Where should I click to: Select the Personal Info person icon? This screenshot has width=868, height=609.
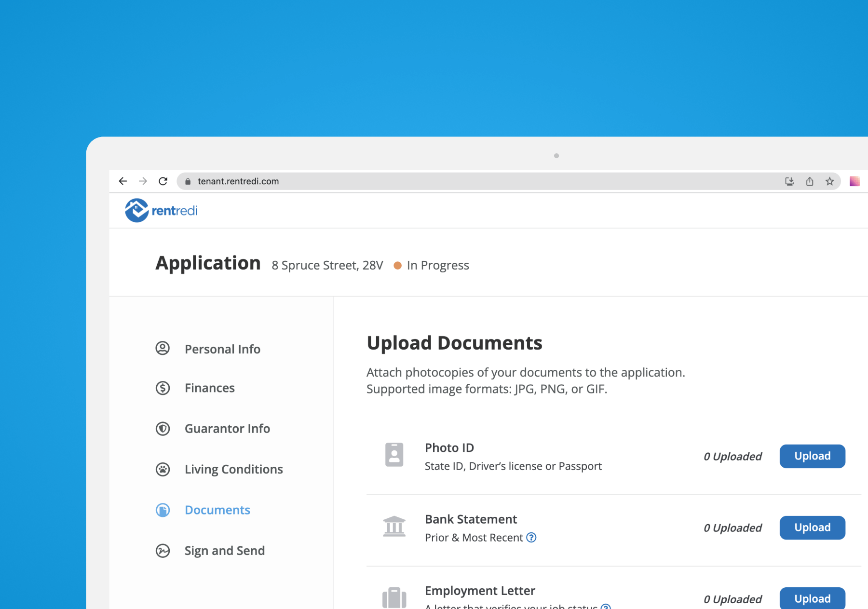pyautogui.click(x=163, y=349)
